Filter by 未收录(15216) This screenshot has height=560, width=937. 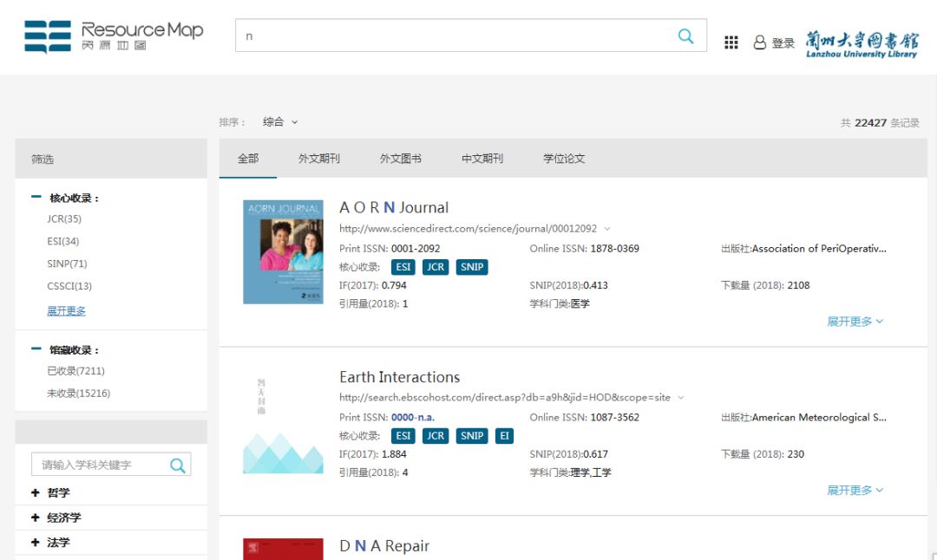coord(79,394)
